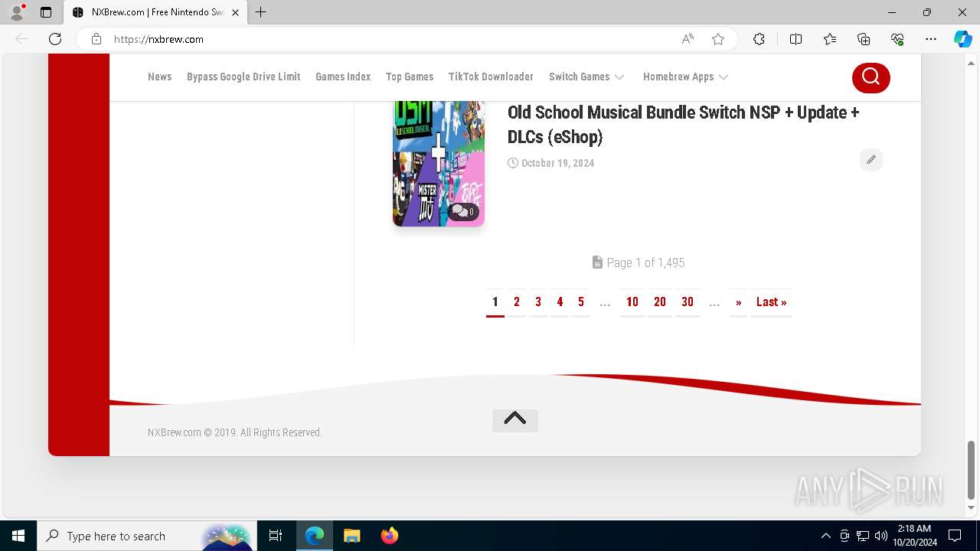Click the red search icon button
The width and height of the screenshot is (980, 551).
[871, 77]
